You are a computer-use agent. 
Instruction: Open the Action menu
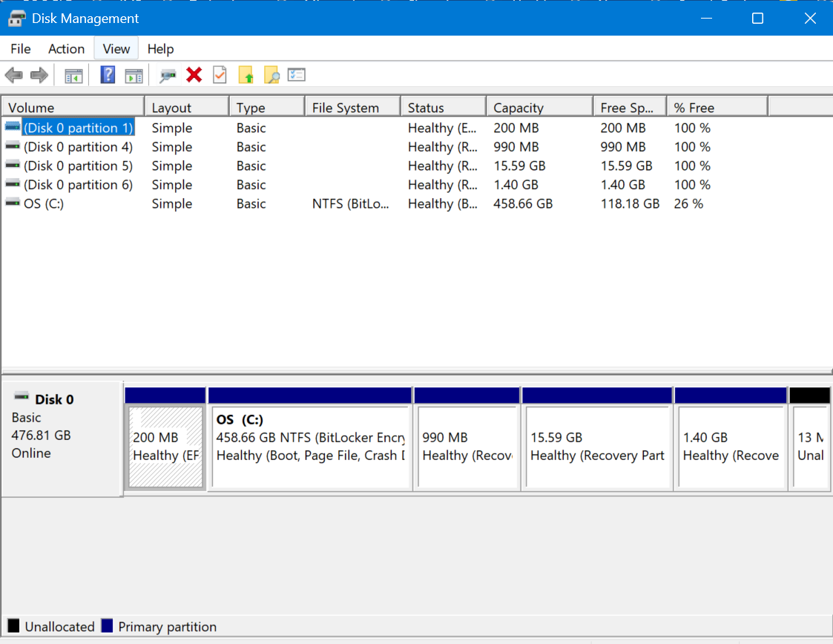click(66, 49)
